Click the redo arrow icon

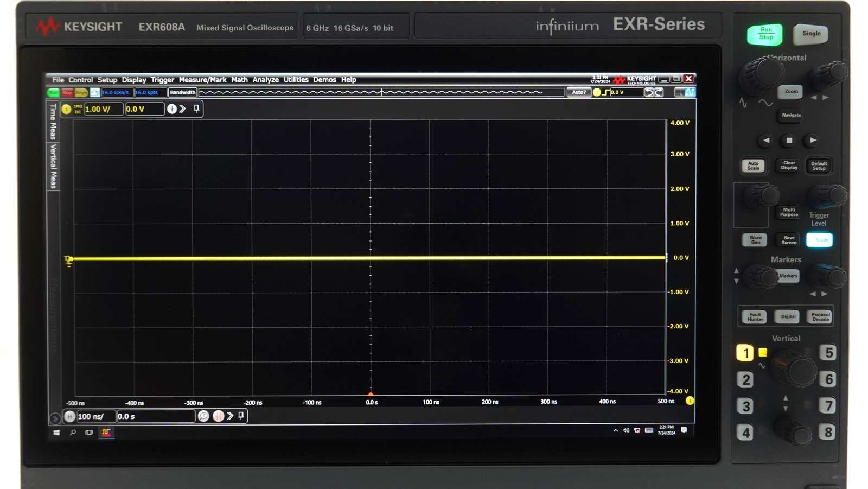coord(659,92)
